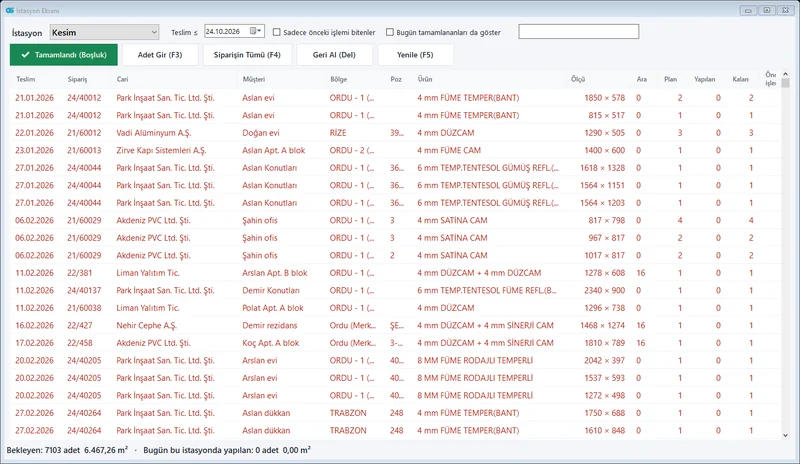Sort by Teslim column header

(x=26, y=79)
